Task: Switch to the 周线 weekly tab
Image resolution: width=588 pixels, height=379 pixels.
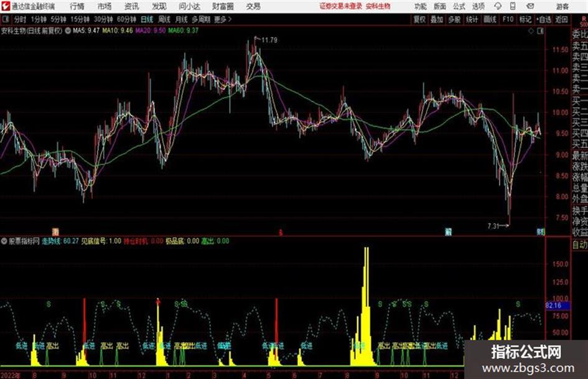Action: 164,19
